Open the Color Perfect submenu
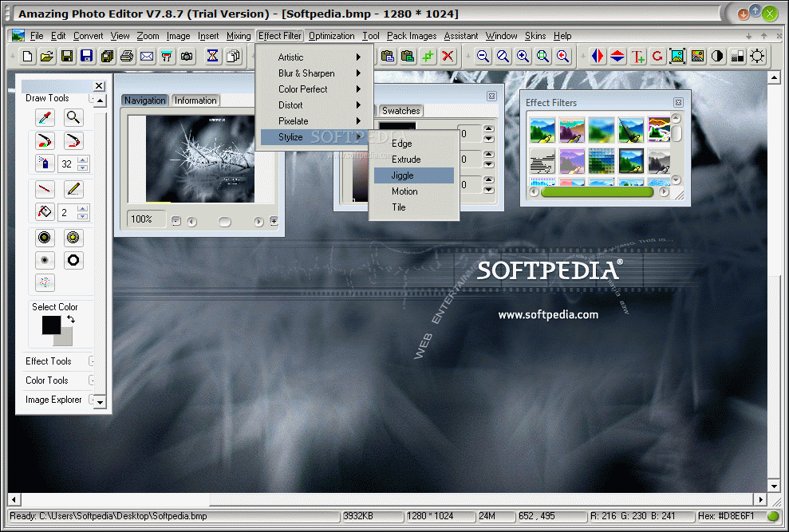Screen dimensions: 789x532 click(x=314, y=89)
